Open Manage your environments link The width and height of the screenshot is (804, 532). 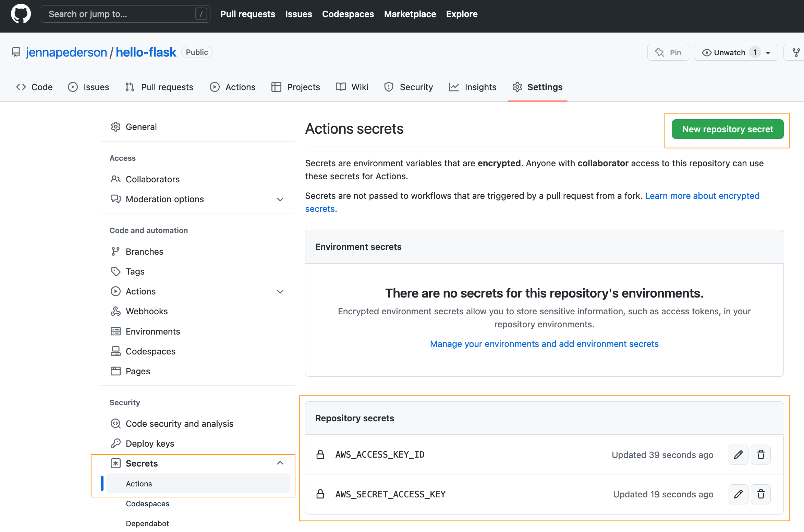tap(544, 344)
